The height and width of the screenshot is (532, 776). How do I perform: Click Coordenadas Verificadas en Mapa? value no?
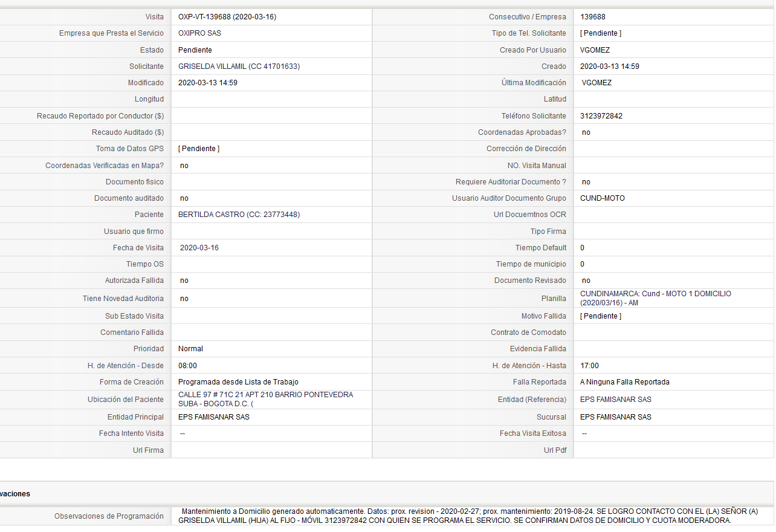click(184, 166)
